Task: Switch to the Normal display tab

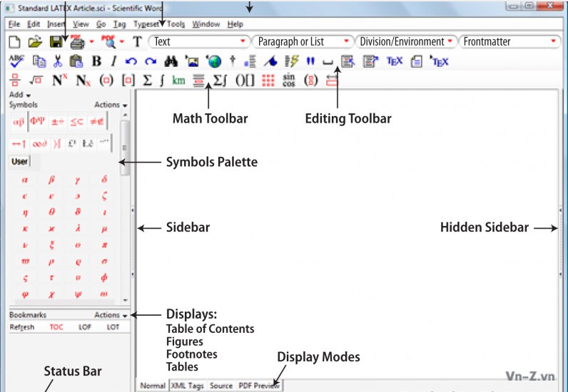Action: pos(153,386)
